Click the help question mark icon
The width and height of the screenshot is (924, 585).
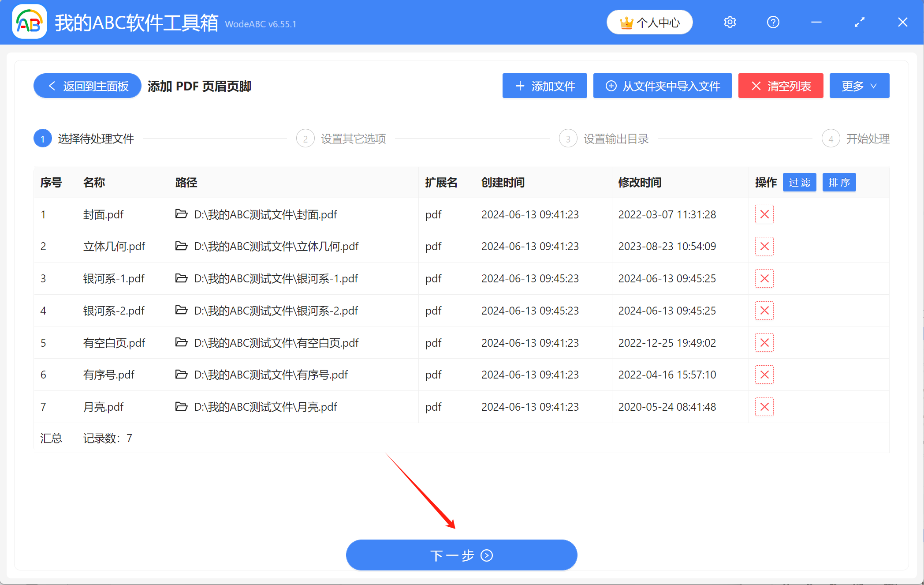pos(773,22)
